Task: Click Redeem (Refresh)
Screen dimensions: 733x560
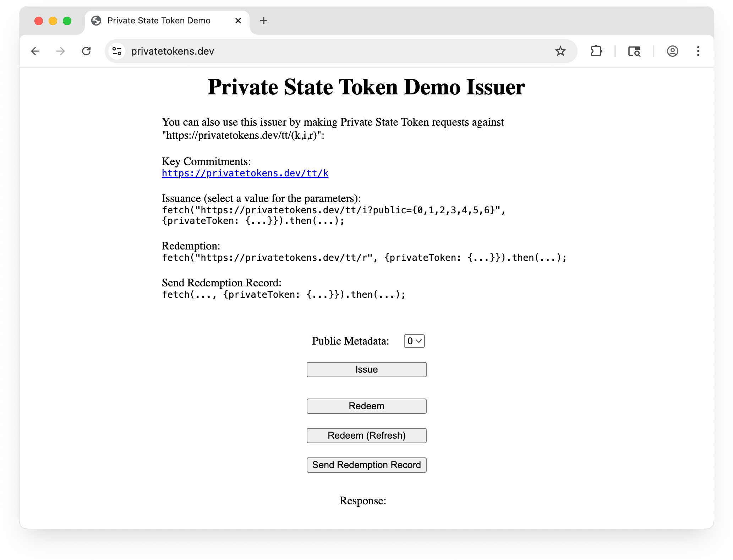Action: pos(366,435)
